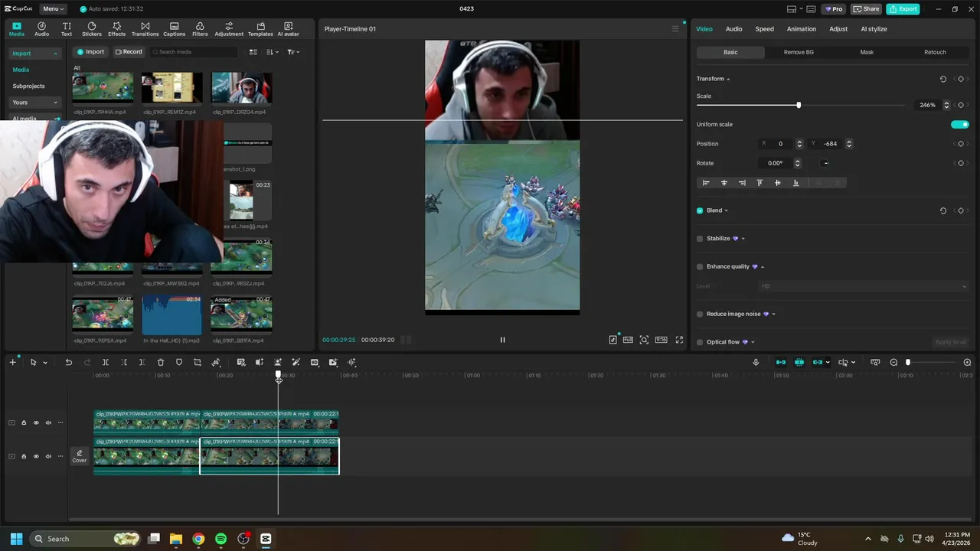Expand the Blend section arrow

coord(726,210)
